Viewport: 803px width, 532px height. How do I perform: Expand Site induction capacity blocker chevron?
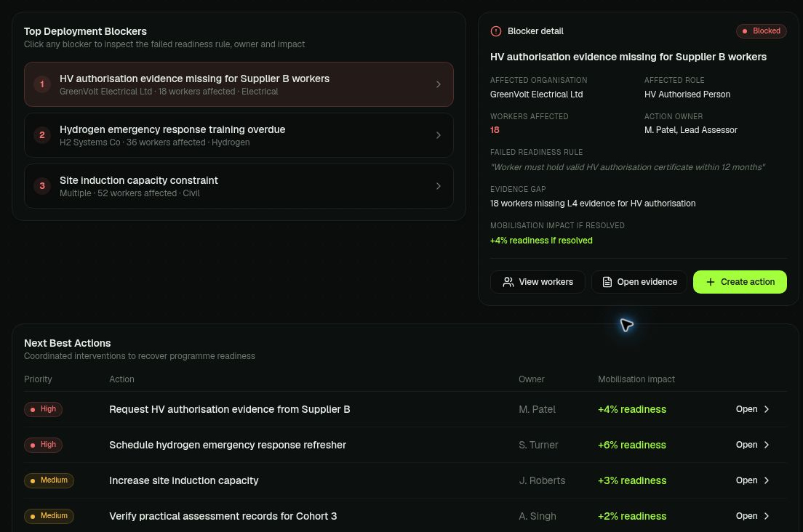[x=439, y=186]
